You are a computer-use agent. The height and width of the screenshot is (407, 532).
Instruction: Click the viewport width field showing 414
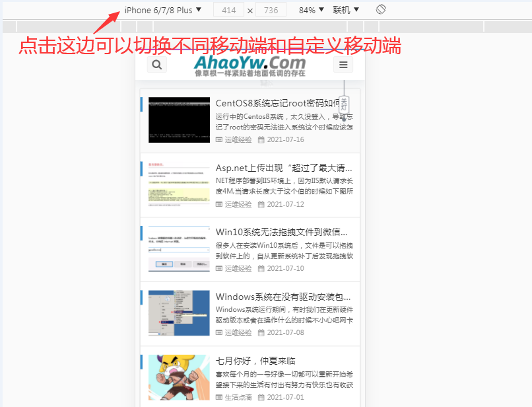pos(229,11)
